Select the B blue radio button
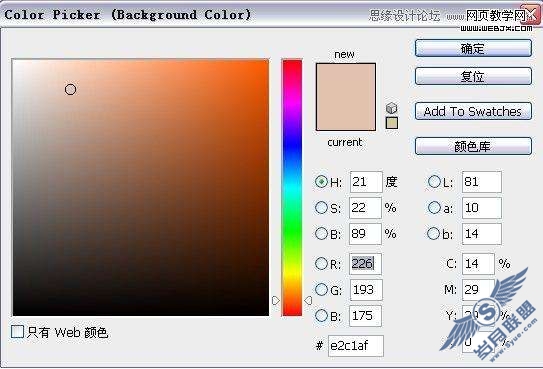This screenshot has width=543, height=369. point(321,316)
